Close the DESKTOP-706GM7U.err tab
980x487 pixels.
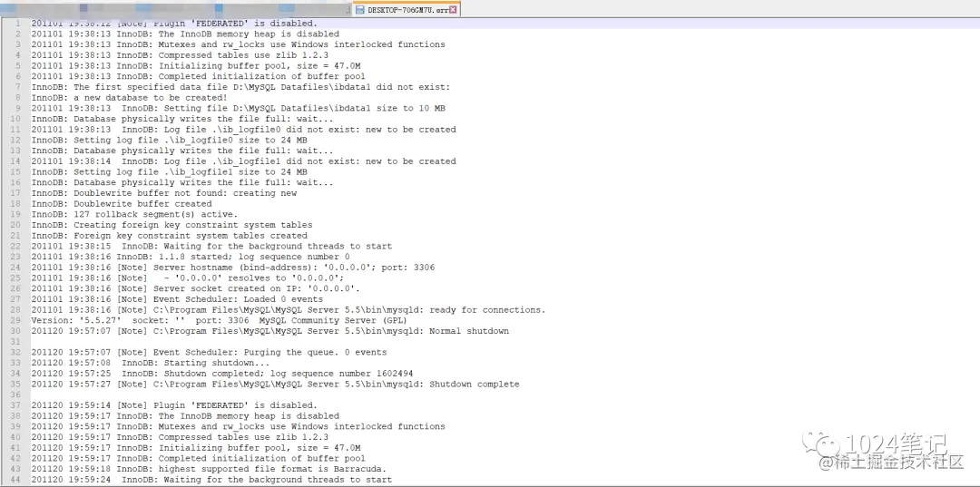[453, 9]
